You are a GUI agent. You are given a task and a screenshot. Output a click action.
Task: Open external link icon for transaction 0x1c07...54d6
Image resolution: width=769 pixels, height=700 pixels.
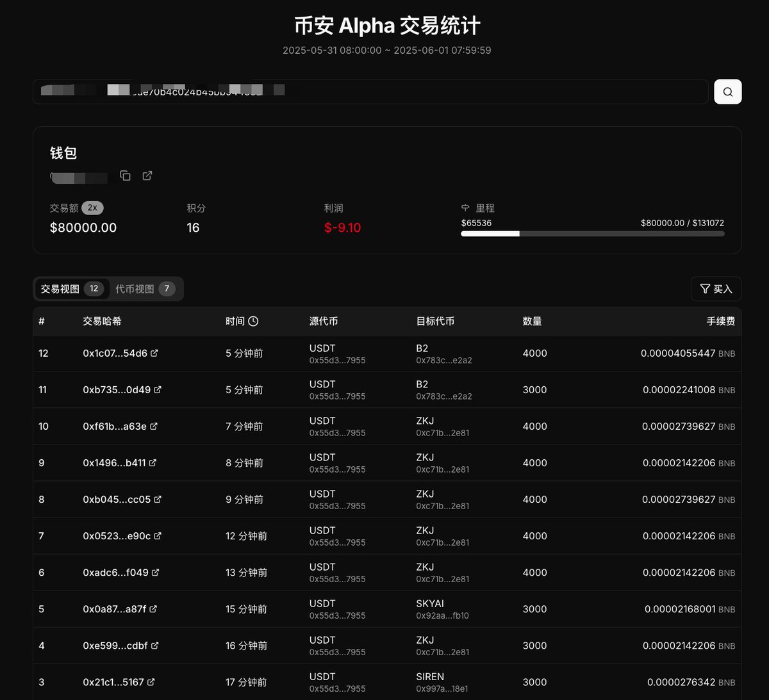(154, 353)
